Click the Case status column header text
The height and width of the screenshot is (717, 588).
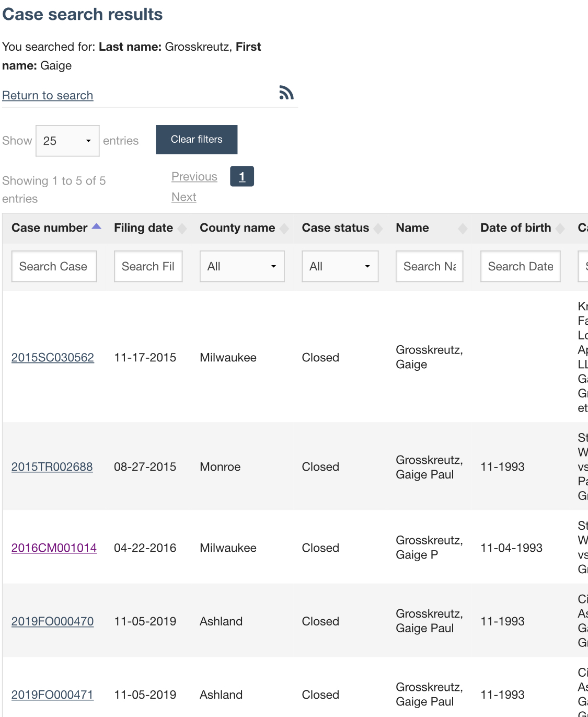click(x=336, y=228)
